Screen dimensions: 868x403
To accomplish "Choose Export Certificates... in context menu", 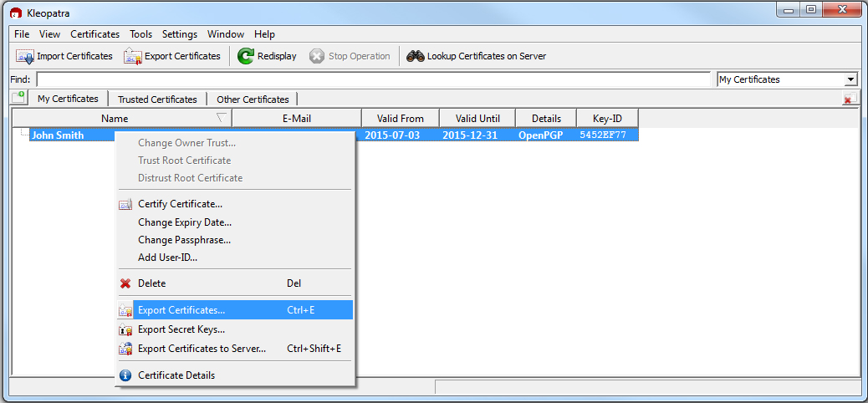I will [235, 310].
